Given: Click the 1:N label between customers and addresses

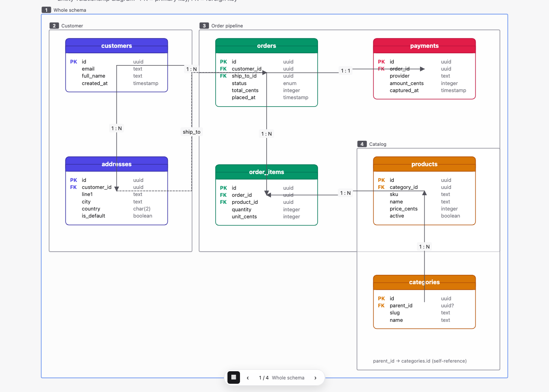Looking at the screenshot, I should pos(116,129).
